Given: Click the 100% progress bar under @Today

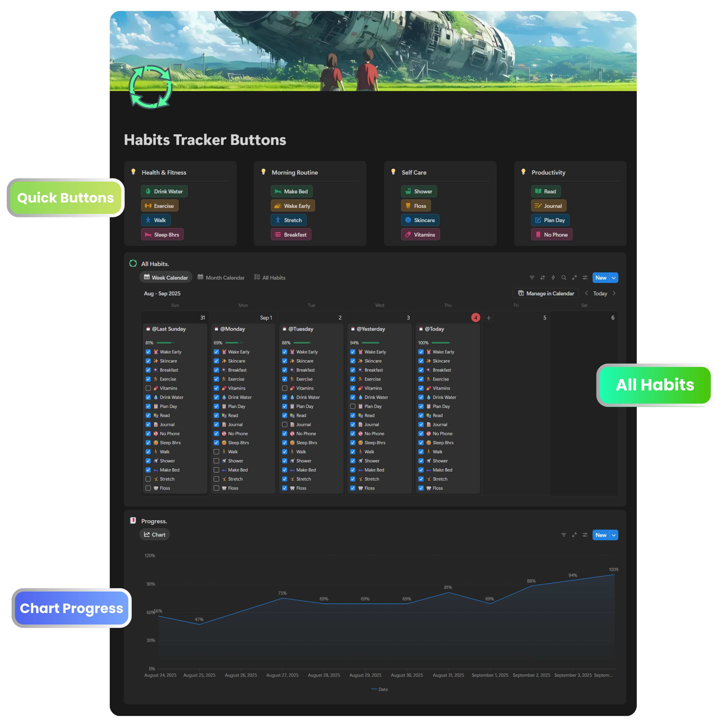Looking at the screenshot, I should click(x=440, y=343).
